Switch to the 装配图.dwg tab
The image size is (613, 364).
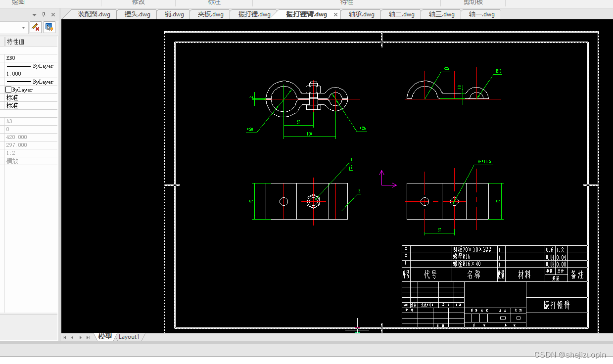click(94, 14)
